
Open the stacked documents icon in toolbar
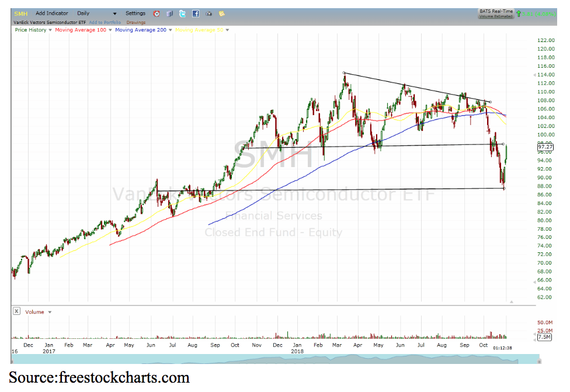point(169,13)
